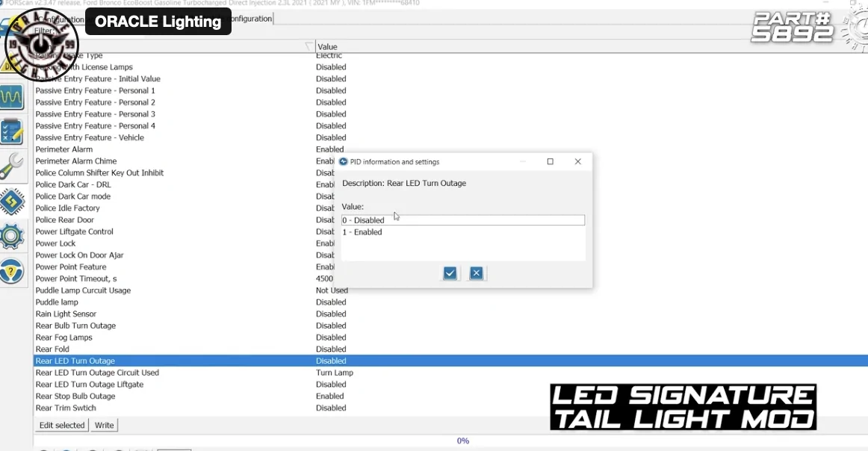
Task: Confirm the value with the checkmark button
Action: [x=450, y=273]
